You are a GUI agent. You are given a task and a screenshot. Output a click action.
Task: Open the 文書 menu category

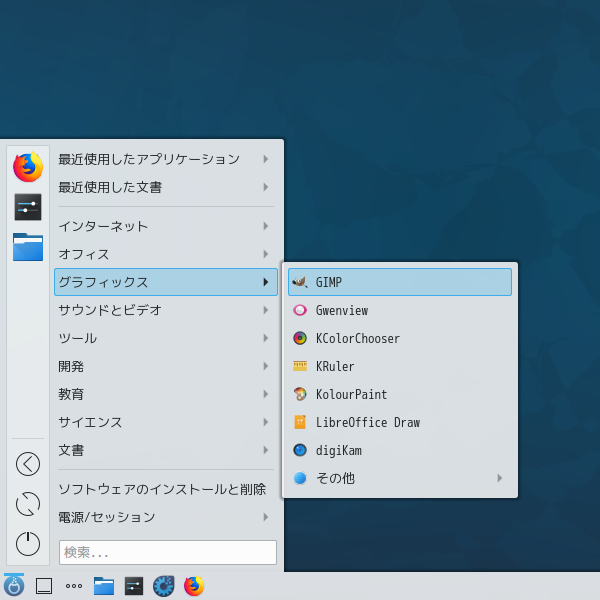(166, 450)
